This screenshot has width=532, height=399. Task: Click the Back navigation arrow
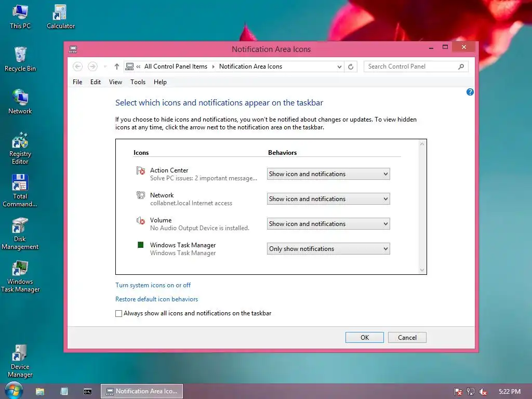[x=78, y=66]
